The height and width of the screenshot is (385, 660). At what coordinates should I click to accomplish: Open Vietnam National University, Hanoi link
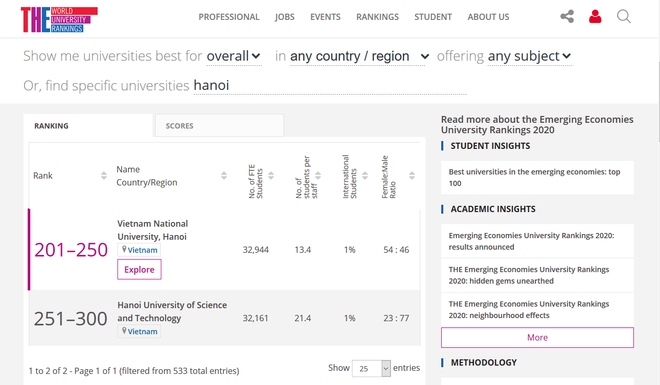(153, 230)
